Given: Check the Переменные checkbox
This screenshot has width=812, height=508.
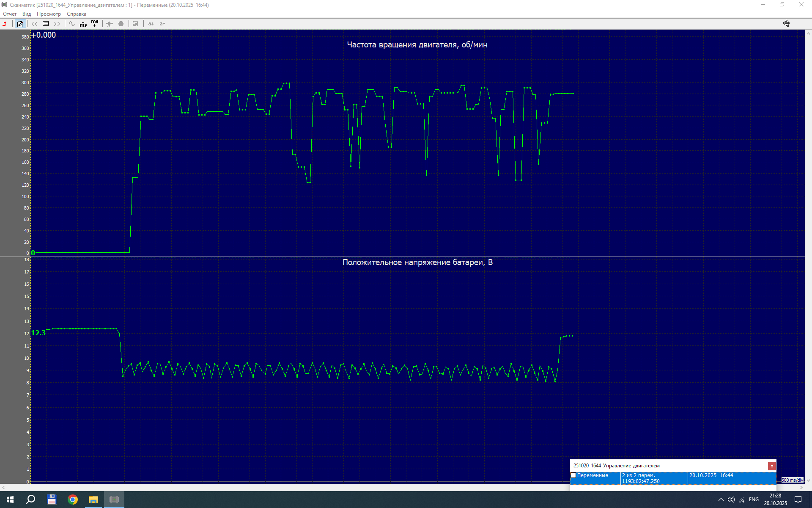Looking at the screenshot, I should tap(573, 475).
